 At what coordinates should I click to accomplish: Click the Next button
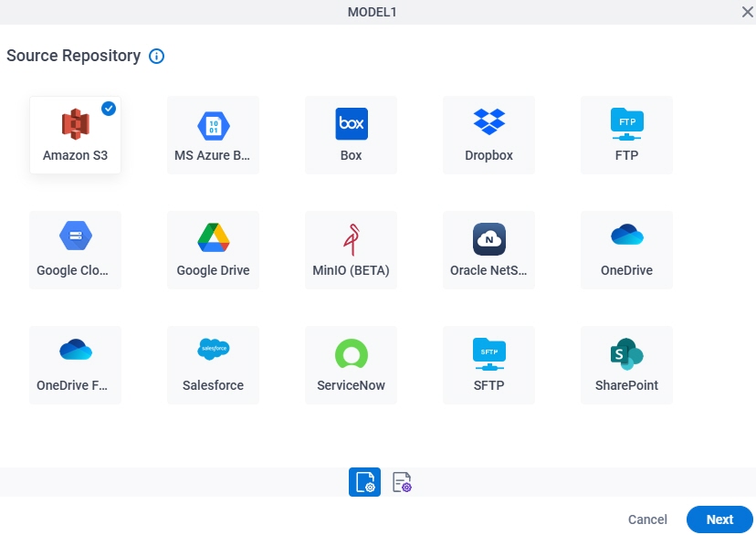point(719,519)
